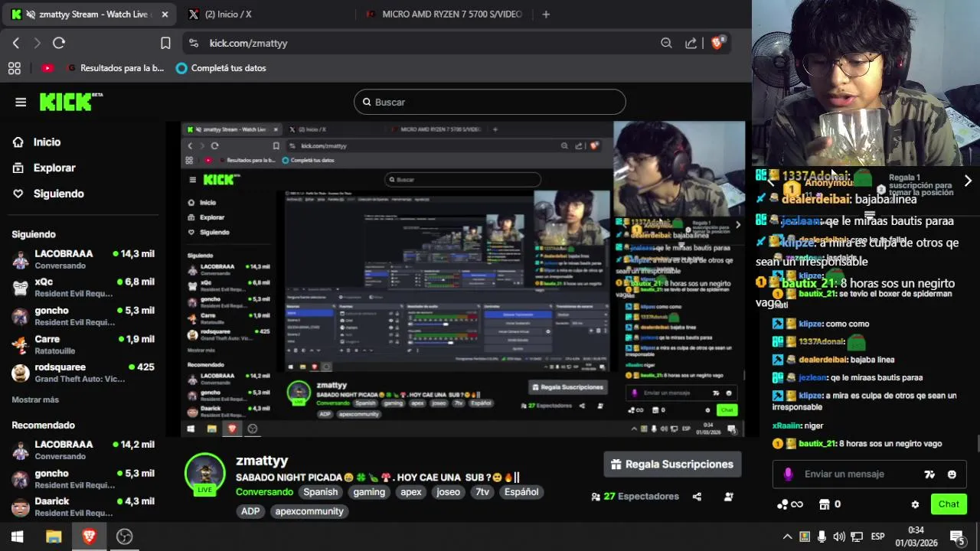Image resolution: width=980 pixels, height=551 pixels.
Task: Open OBS Studio from the taskbar
Action: [x=124, y=536]
